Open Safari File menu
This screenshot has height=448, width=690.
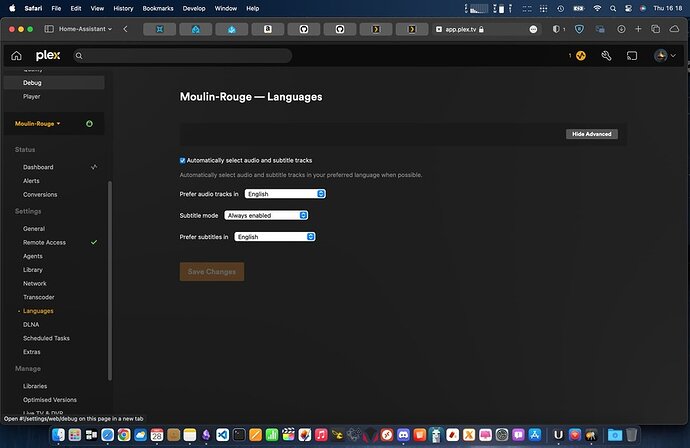[56, 8]
